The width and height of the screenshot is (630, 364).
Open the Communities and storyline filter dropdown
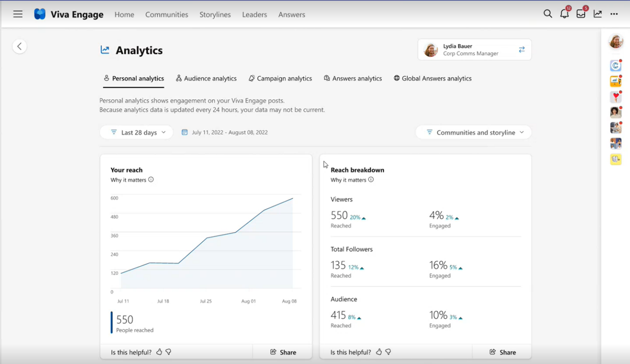473,132
